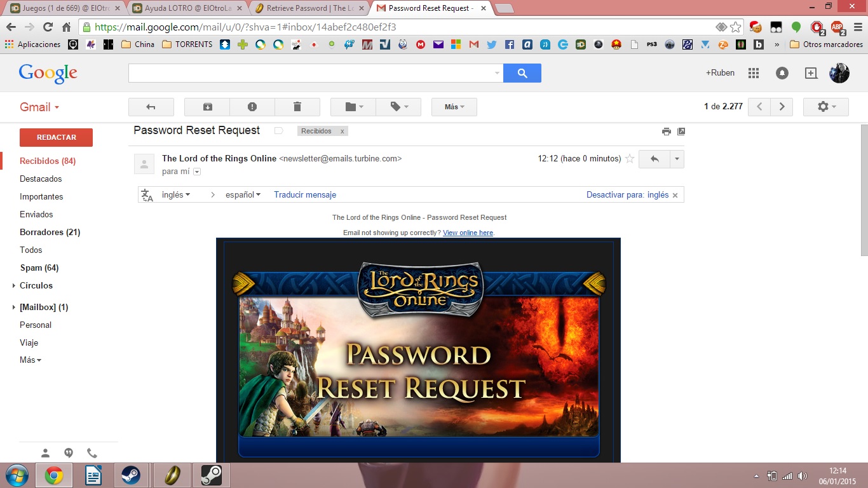Close the translation bar
This screenshot has width=868, height=488.
(x=675, y=196)
